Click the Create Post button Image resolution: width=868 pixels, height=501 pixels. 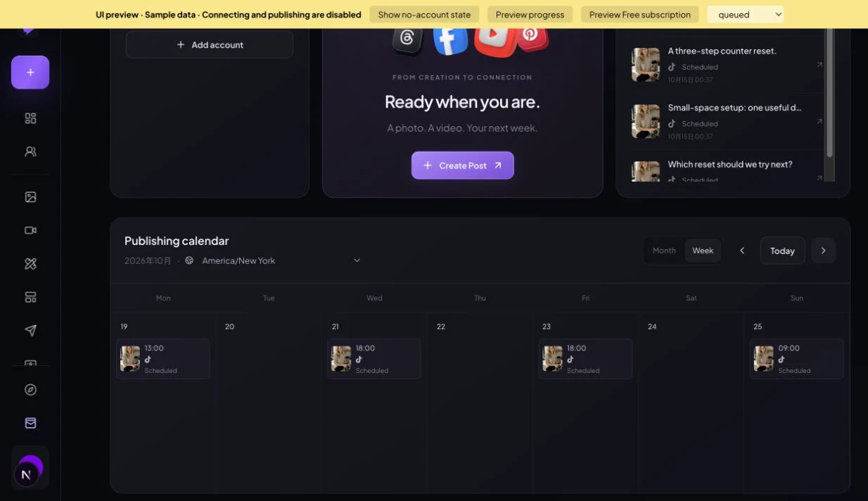tap(463, 165)
